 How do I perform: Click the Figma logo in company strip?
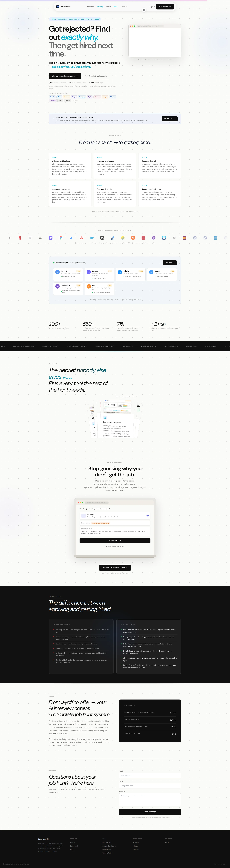pyautogui.click(x=61, y=238)
